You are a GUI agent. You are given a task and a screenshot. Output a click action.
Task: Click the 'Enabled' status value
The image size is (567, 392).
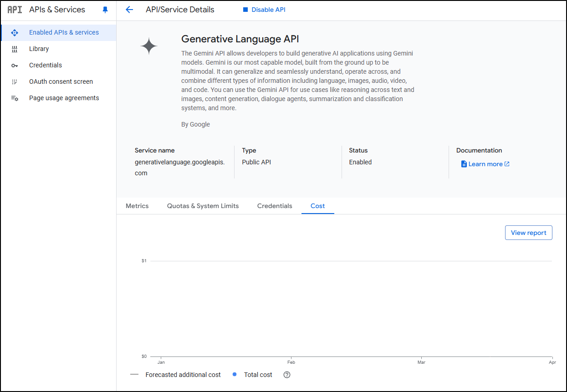pos(360,162)
